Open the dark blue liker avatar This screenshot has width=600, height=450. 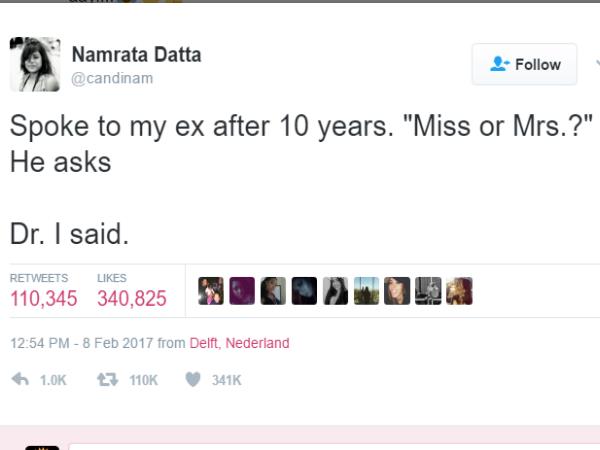(x=304, y=291)
